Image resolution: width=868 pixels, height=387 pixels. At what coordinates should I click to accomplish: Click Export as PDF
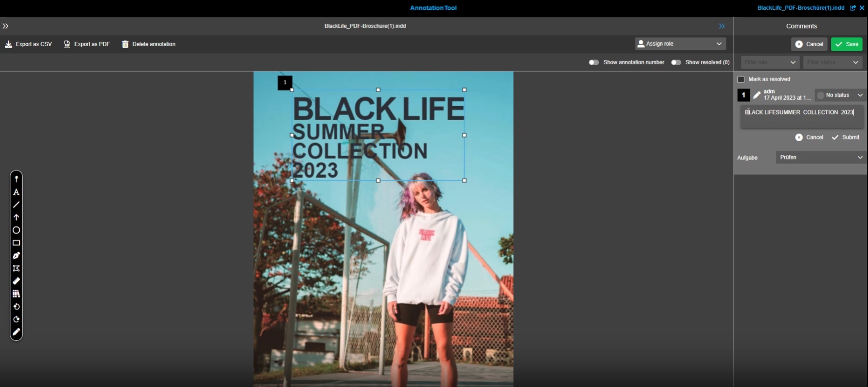(87, 44)
